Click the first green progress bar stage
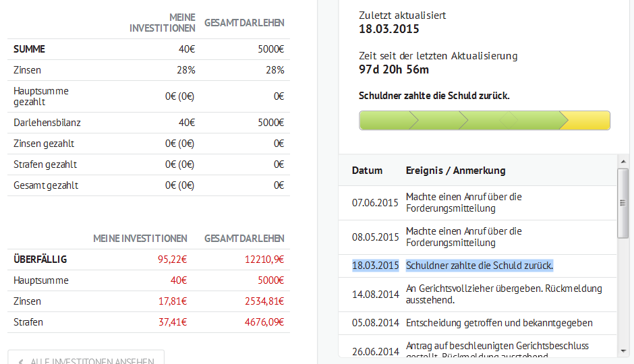 point(384,121)
